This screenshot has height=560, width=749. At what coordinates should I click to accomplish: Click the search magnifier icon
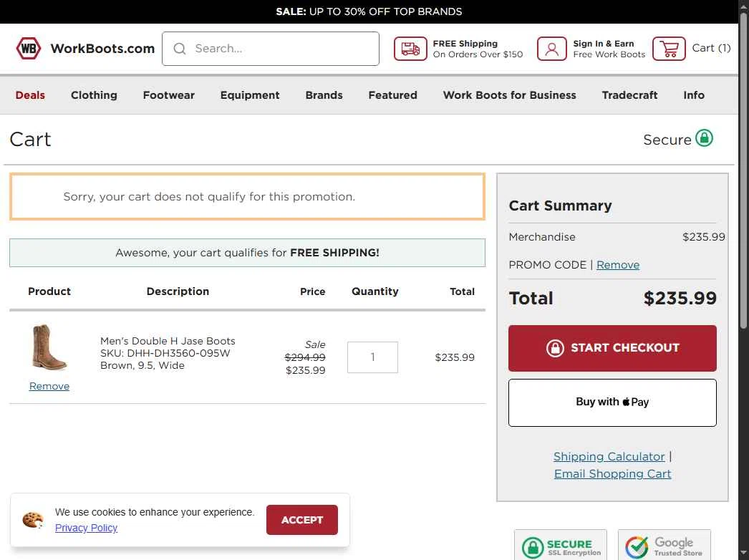point(180,48)
